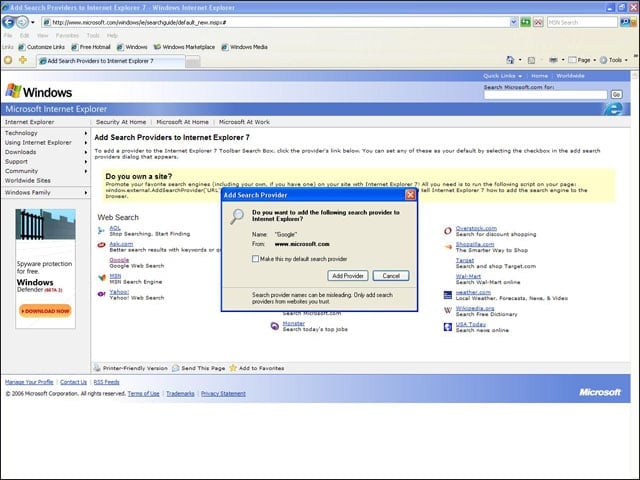Screen dimensions: 640x480
Task: Click the Add Provider button
Action: coord(348,276)
